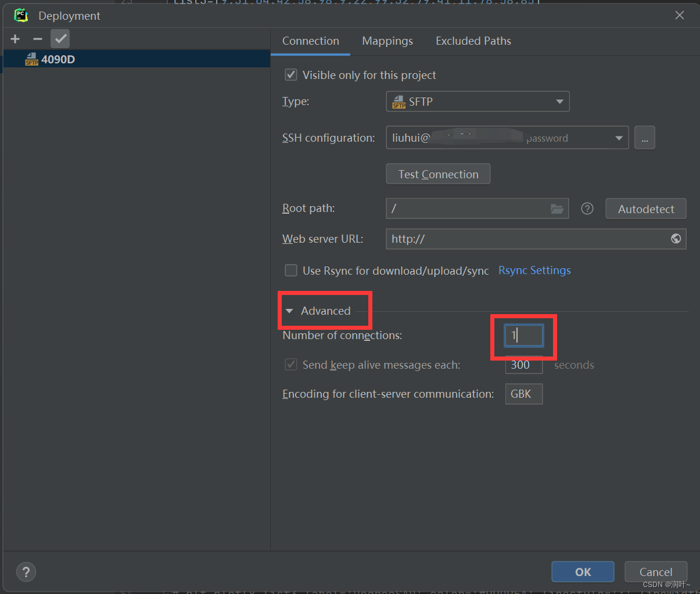Open the Excluded Paths tab
The height and width of the screenshot is (594, 700).
(x=473, y=41)
